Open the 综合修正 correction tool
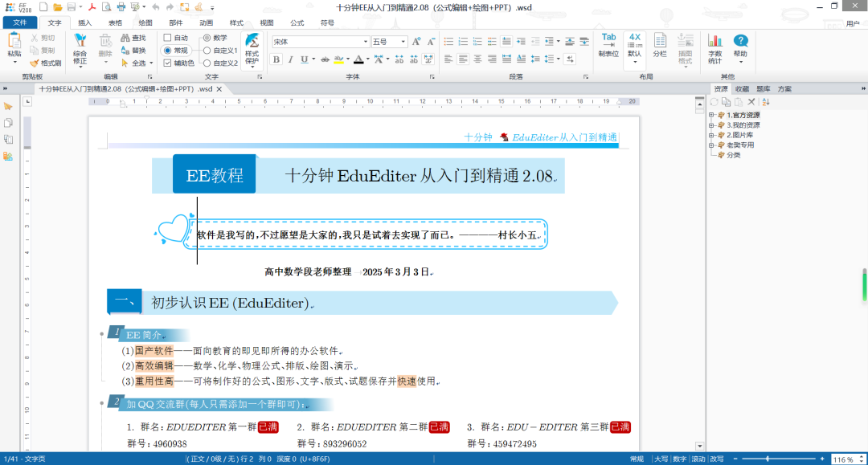Screen dimensions: 868x465 coord(81,50)
